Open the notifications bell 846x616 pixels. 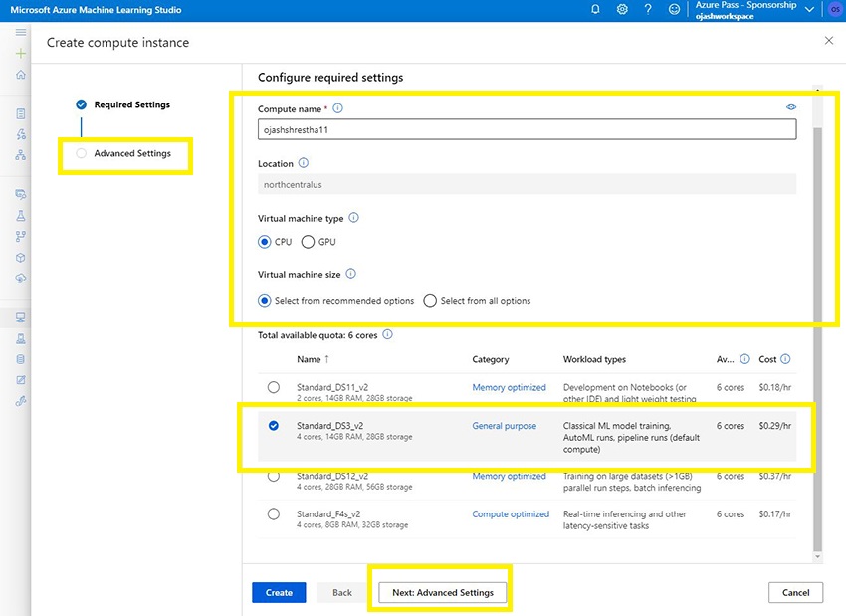point(595,9)
